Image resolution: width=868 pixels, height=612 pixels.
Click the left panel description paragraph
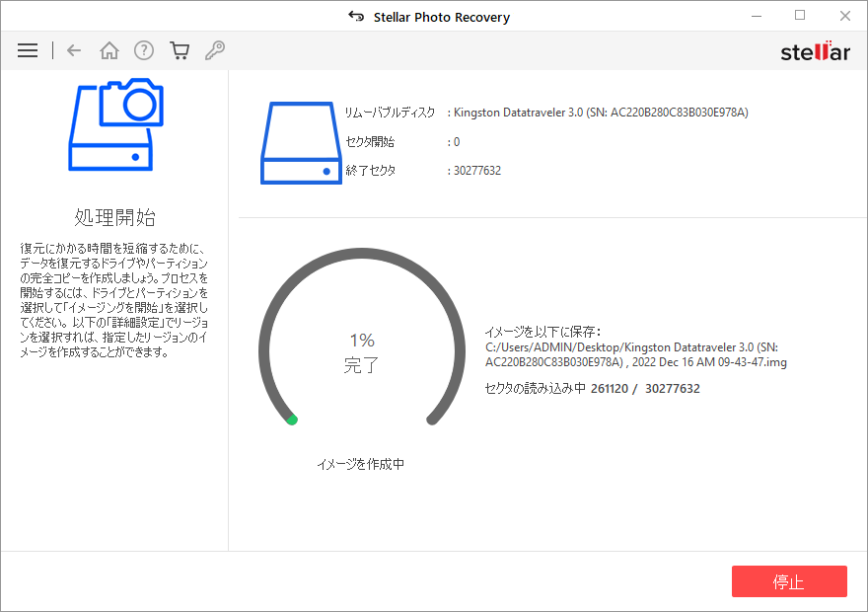click(x=114, y=300)
